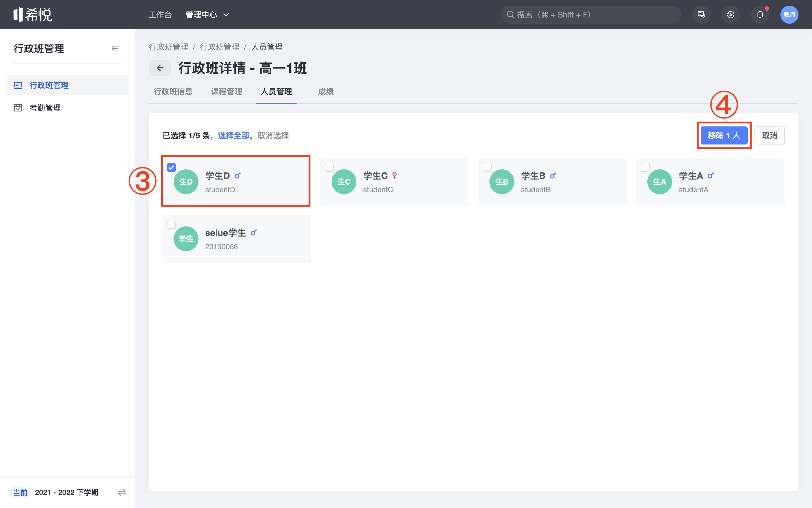Check the 学生A checkbox
Viewport: 812px width, 508px height.
(x=645, y=167)
